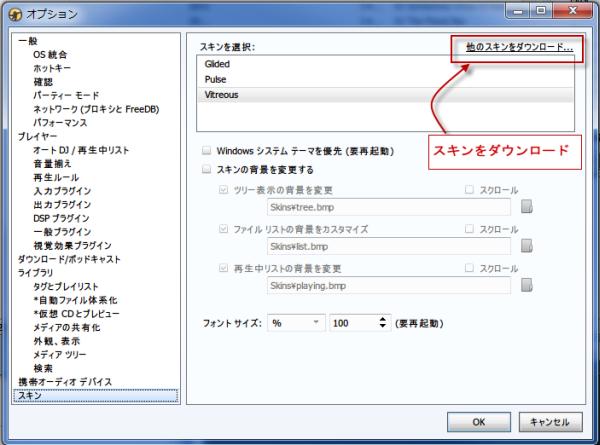
Task: Open ネットワーク (プロキシと FreeDB) settings
Action: 96,109
